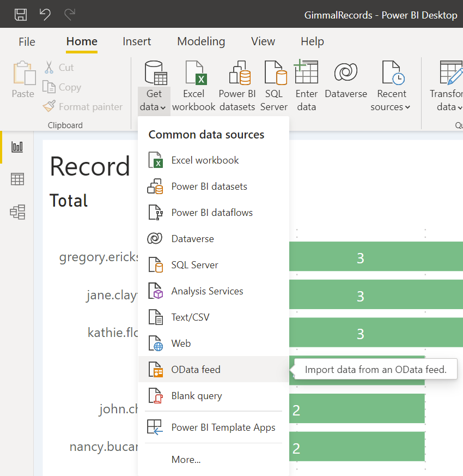Click the nancy.bucar row's green bar

click(x=357, y=446)
